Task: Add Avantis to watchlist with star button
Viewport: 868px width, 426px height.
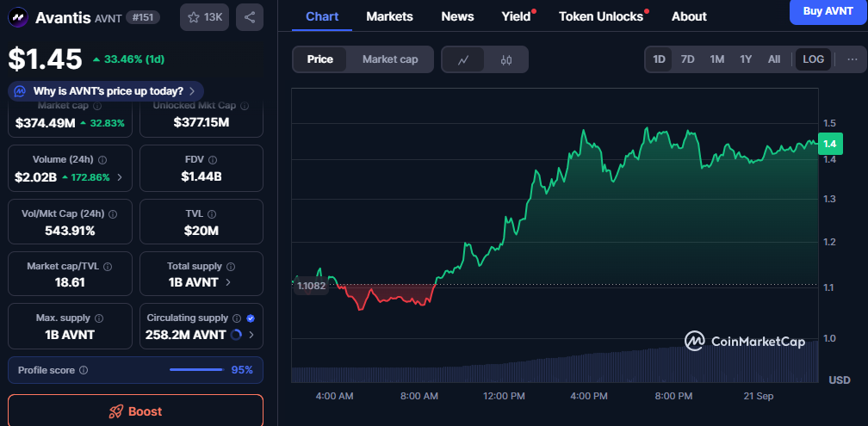Action: click(204, 17)
